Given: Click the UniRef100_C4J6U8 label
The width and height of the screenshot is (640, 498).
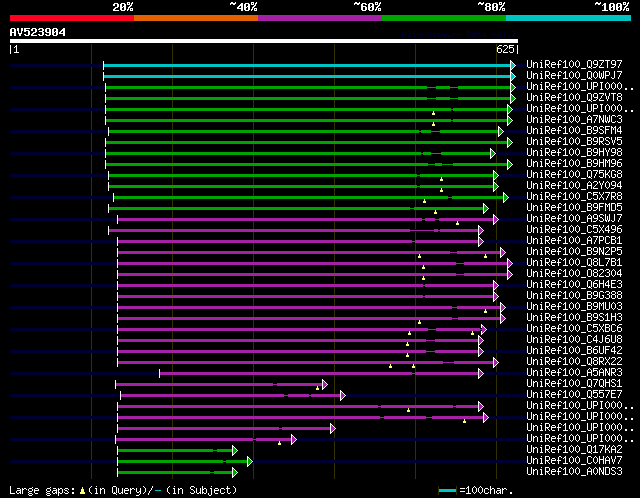Looking at the screenshot, I should coord(574,340).
